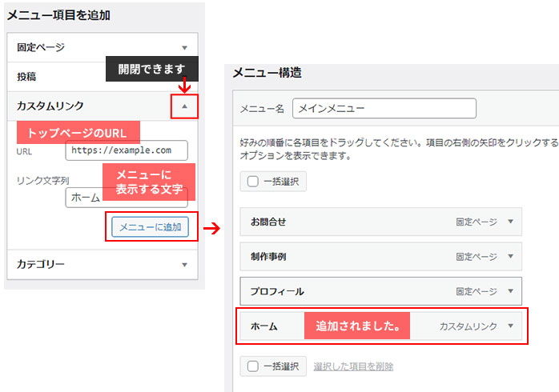Click the メニューに追加 button

click(x=150, y=226)
